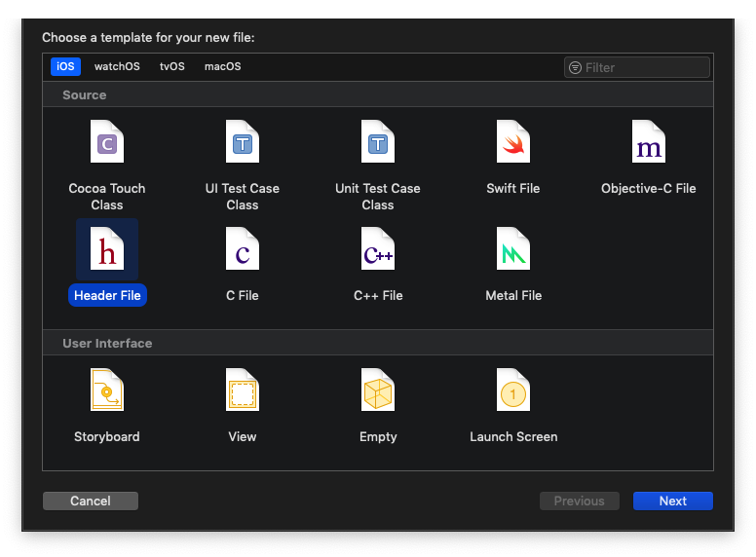Image resolution: width=756 pixels, height=557 pixels.
Task: Choose the UI Test Case Class icon
Action: [x=243, y=142]
